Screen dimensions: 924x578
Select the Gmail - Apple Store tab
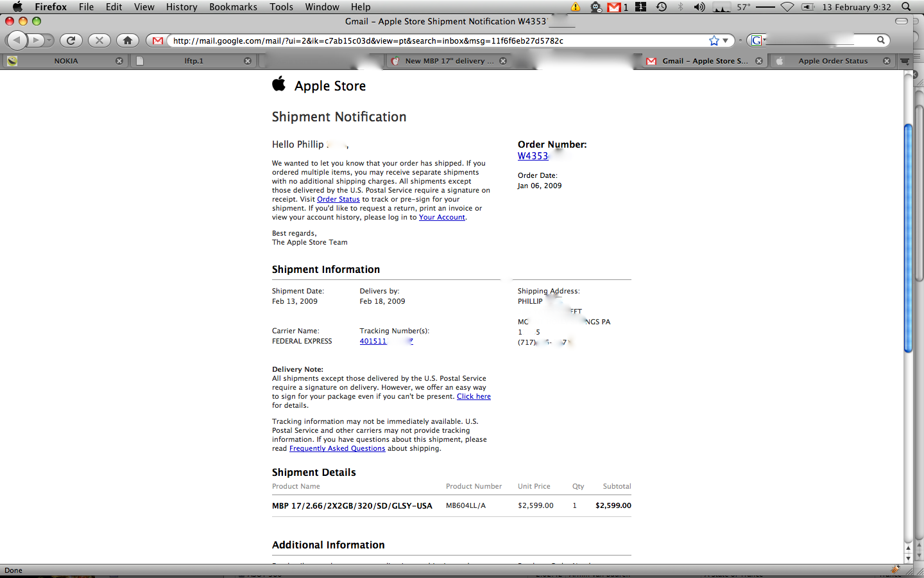point(705,61)
